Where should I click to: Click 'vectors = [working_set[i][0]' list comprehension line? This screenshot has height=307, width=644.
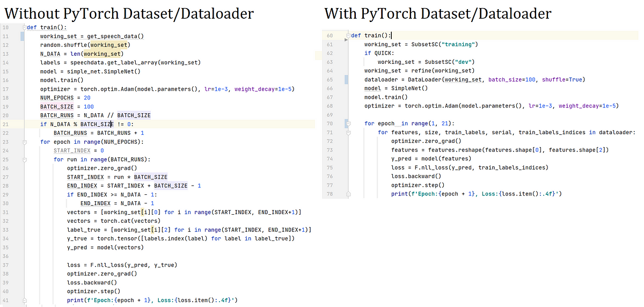(184, 212)
